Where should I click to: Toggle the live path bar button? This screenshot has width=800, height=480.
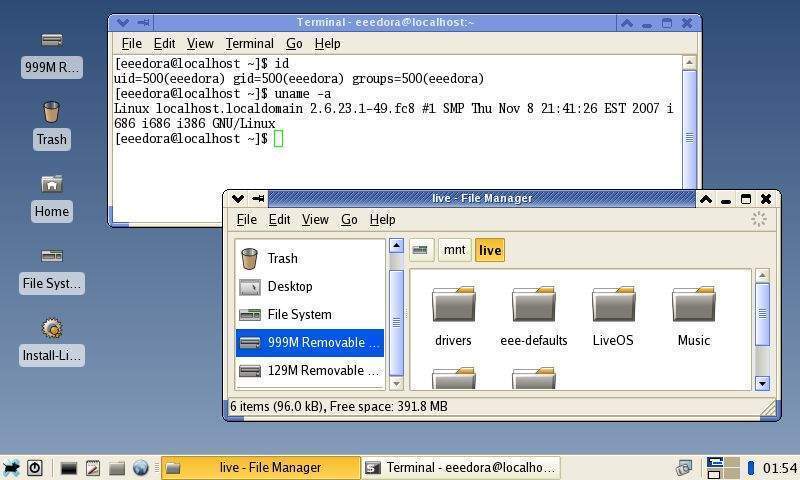point(489,250)
